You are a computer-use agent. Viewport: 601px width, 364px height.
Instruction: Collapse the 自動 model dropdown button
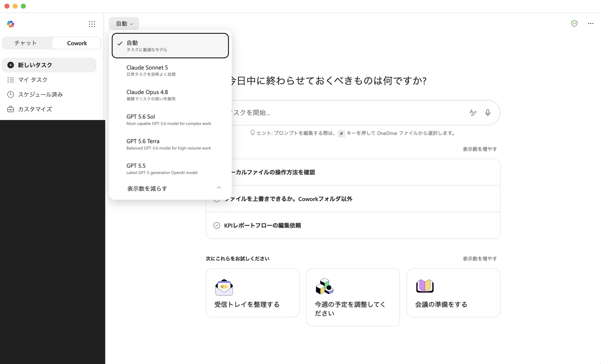point(124,24)
